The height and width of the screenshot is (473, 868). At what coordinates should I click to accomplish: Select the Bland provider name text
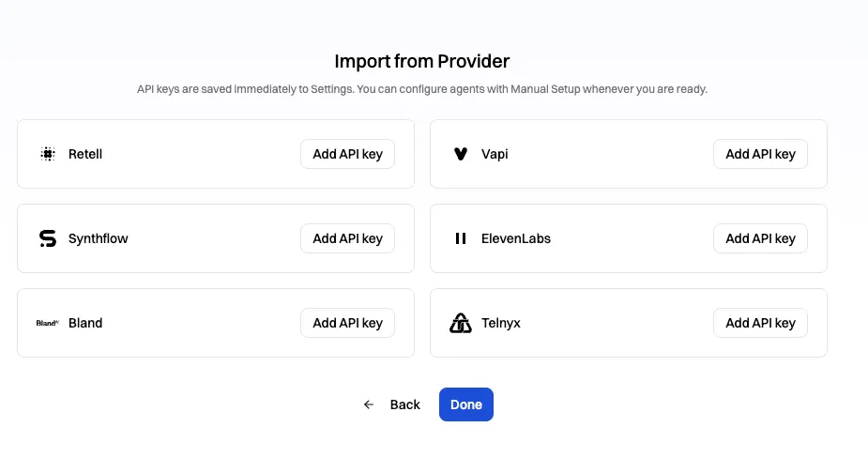tap(85, 323)
